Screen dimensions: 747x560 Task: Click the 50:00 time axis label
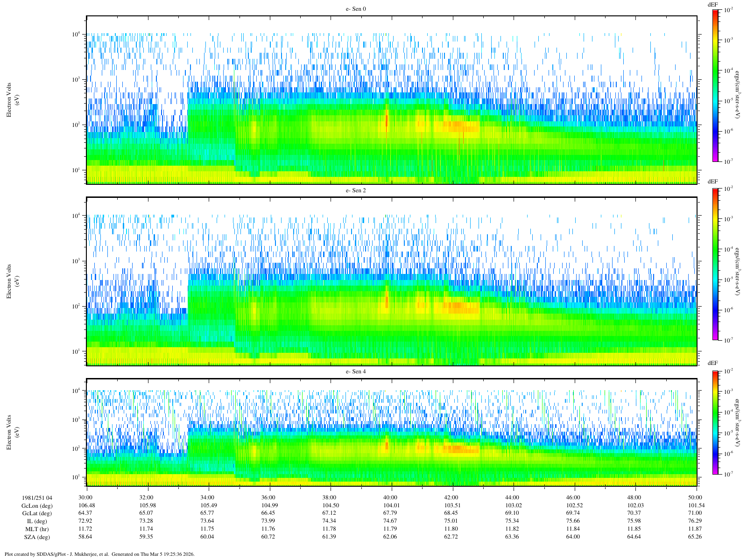click(696, 497)
